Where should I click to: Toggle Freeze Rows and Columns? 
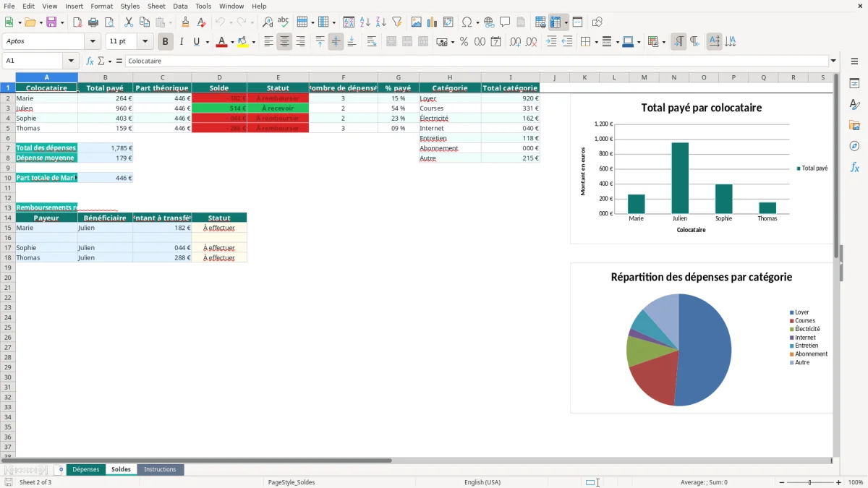[x=556, y=22]
